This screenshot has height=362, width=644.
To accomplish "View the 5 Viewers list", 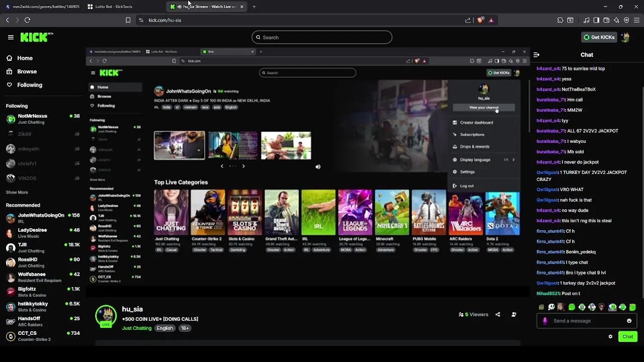I will [x=473, y=315].
